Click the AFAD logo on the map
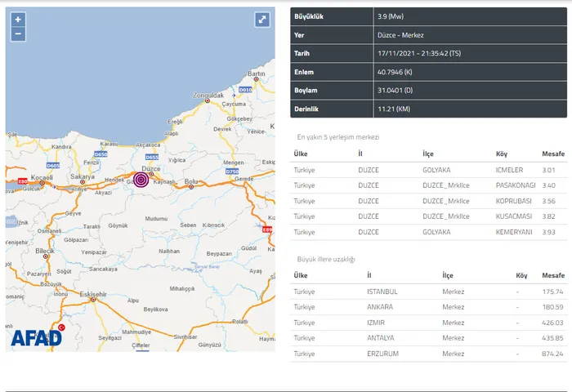The width and height of the screenshot is (572, 392). [36, 336]
